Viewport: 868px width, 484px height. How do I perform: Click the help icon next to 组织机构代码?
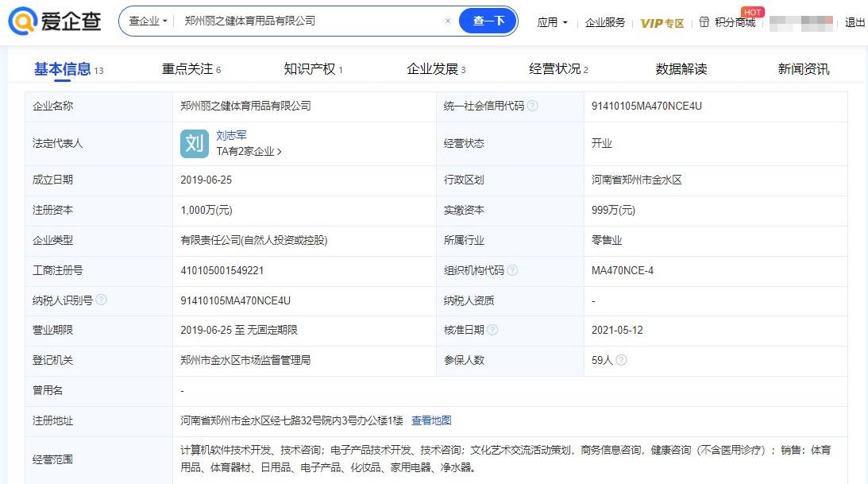[x=512, y=270]
